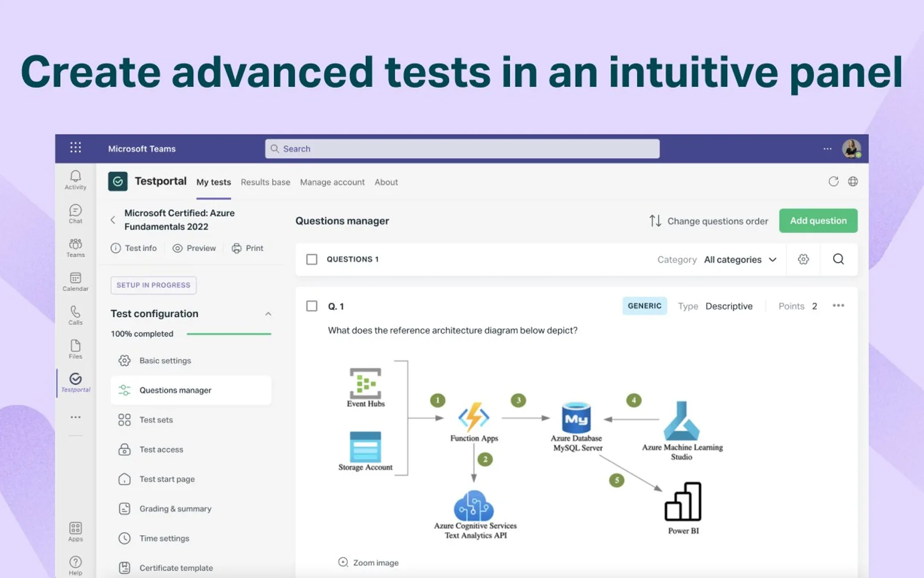
Task: Open the Manage account tab
Action: (x=332, y=182)
